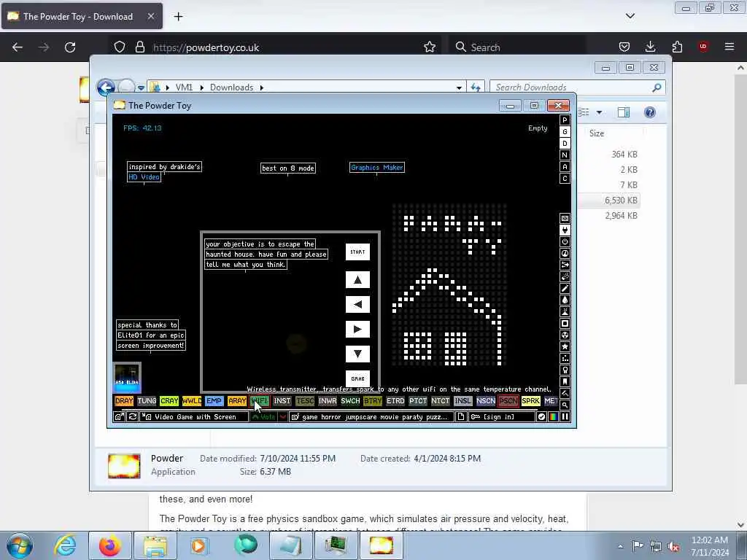This screenshot has height=560, width=747.
Task: Select the BTRY element
Action: (373, 401)
